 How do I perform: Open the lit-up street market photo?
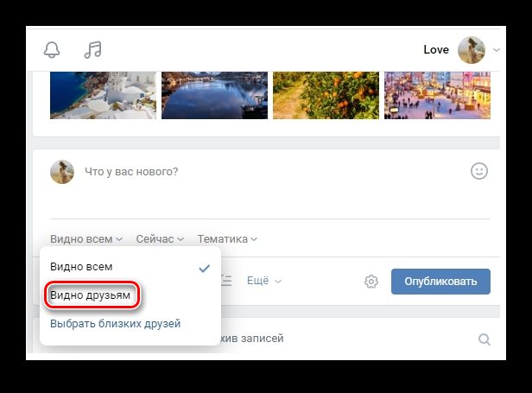437,95
